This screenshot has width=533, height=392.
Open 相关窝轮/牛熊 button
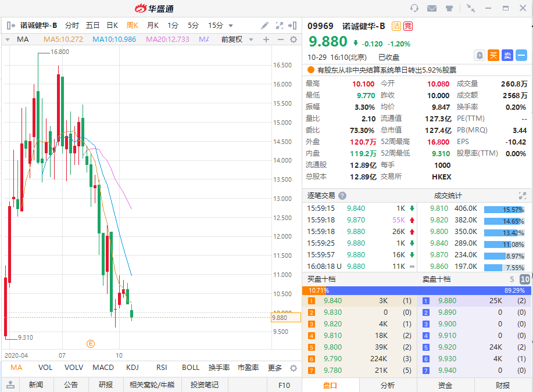152,385
